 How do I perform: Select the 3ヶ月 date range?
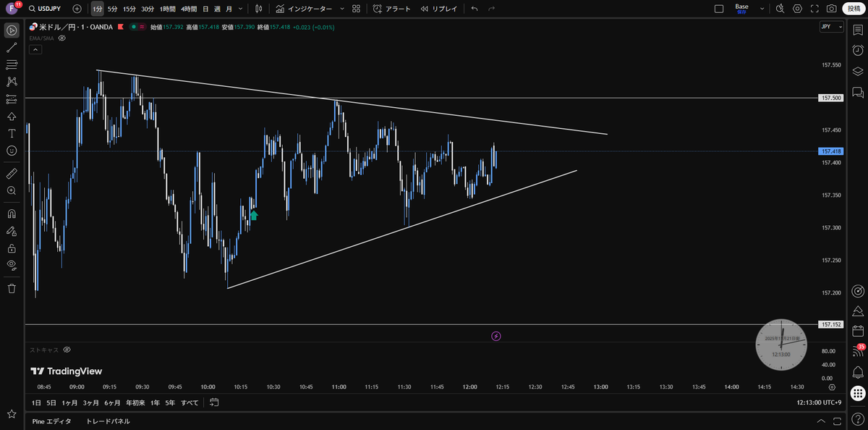(x=90, y=402)
